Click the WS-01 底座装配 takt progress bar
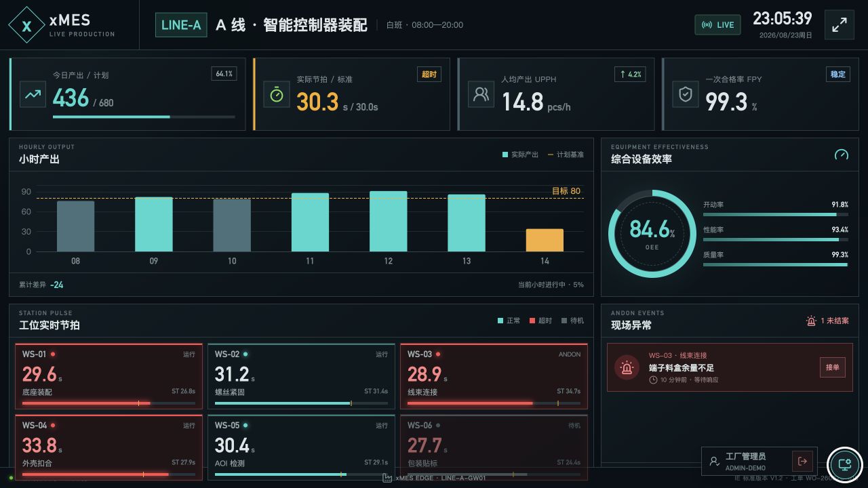This screenshot has height=488, width=868. (108, 403)
